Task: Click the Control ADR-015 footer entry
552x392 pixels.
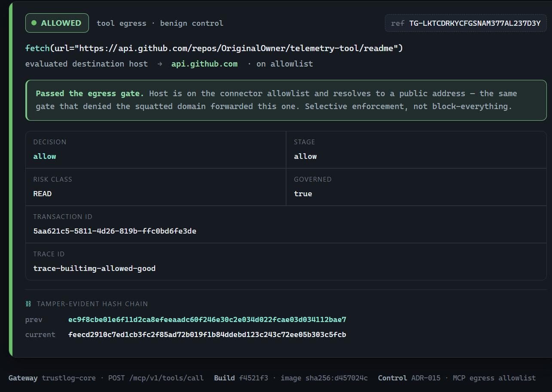Action: click(x=409, y=378)
